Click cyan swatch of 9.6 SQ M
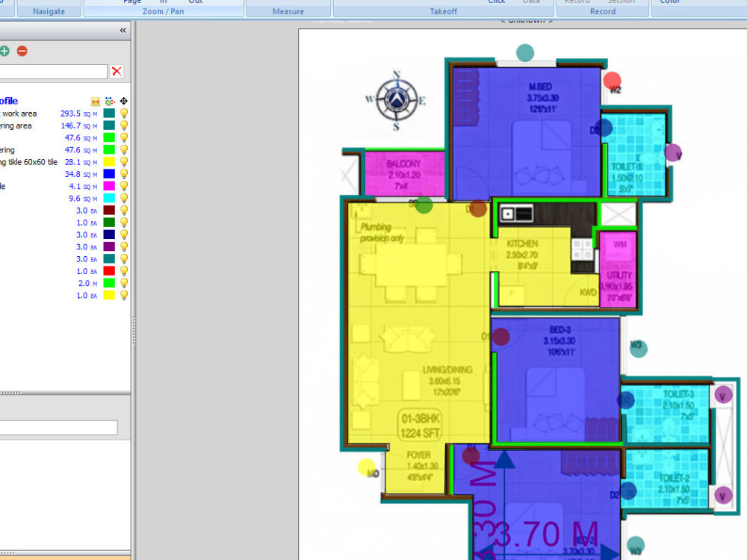This screenshot has width=747, height=560. point(109,199)
